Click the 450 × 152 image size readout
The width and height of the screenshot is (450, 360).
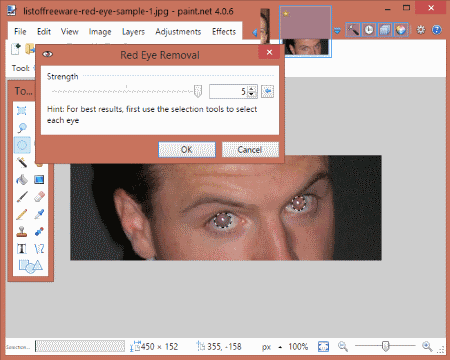click(x=159, y=347)
